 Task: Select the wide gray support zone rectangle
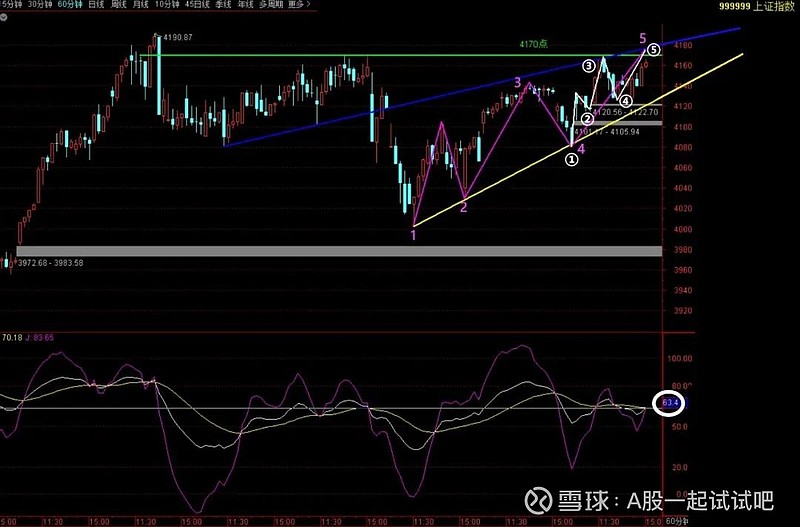(x=339, y=251)
